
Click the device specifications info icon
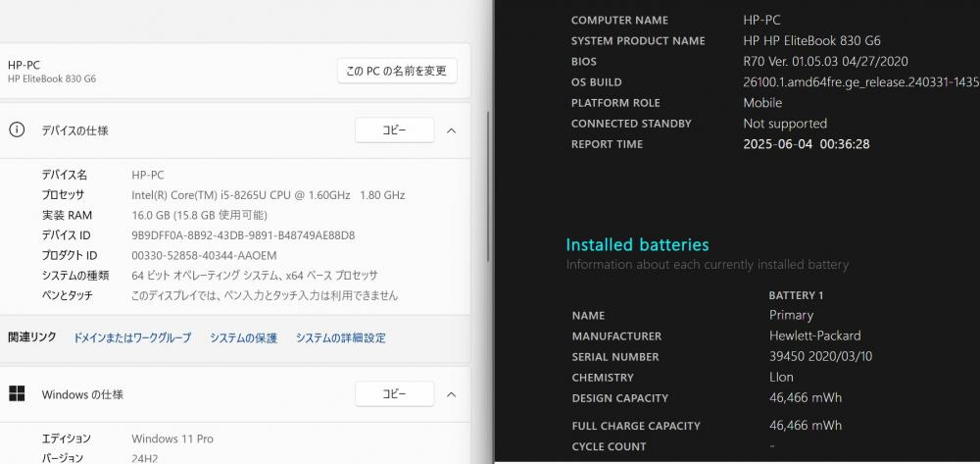click(x=17, y=130)
